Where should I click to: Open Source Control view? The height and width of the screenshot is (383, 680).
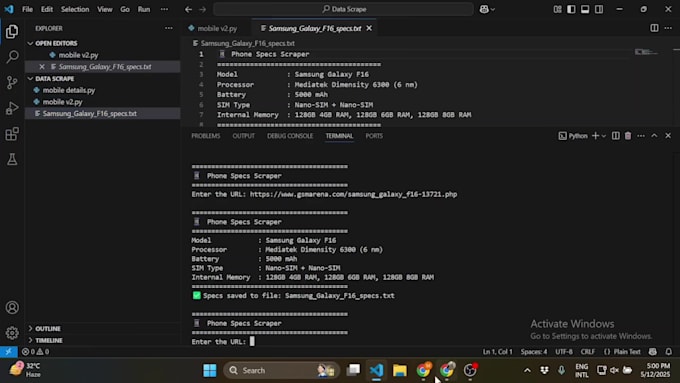[x=12, y=82]
